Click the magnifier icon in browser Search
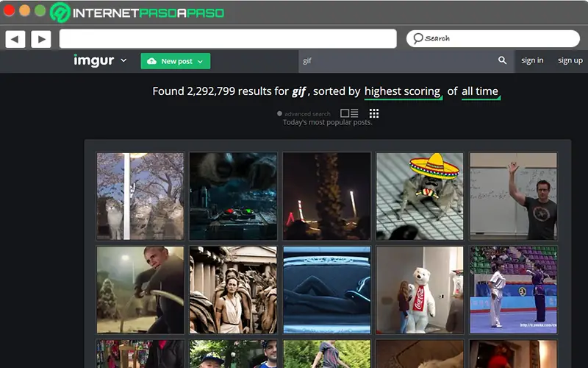Screen dimensions: 588x368 coord(417,38)
